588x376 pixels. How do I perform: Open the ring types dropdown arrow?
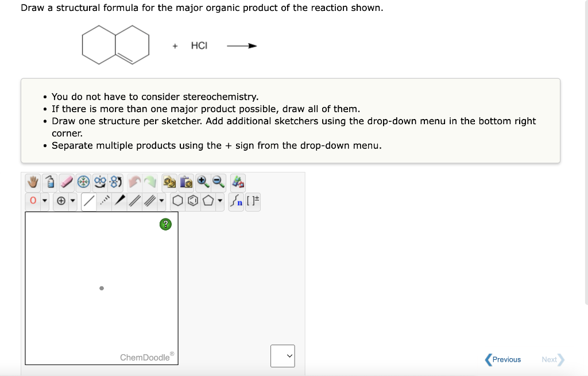tap(220, 201)
